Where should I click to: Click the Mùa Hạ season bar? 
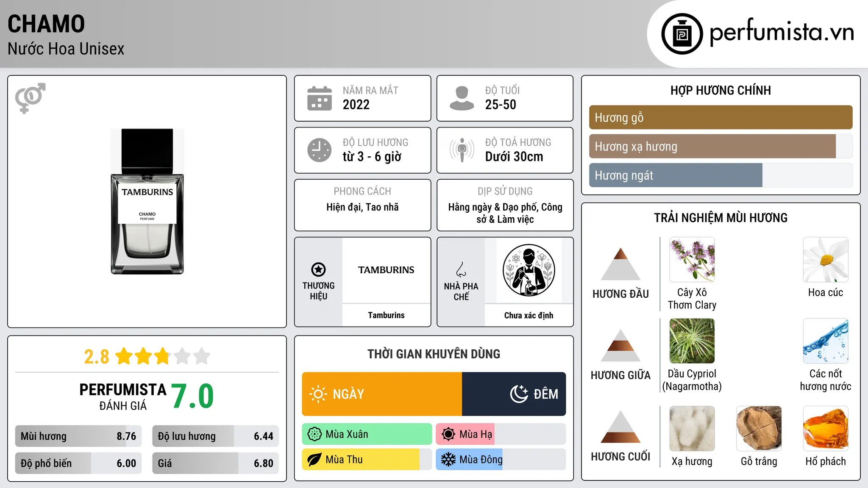point(501,434)
